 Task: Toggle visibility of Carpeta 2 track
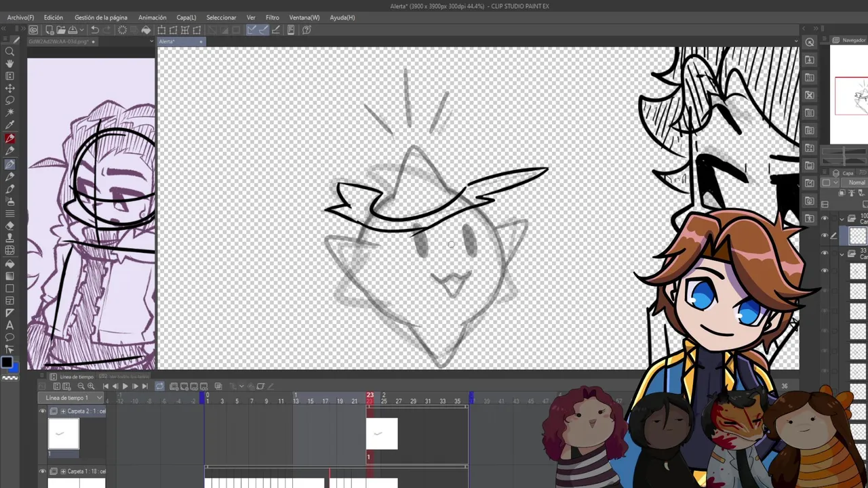(x=43, y=411)
